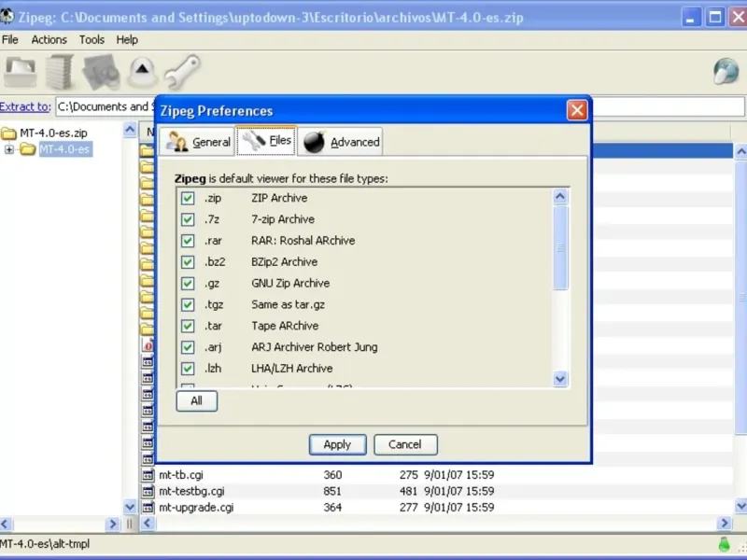
Task: Open the Actions menu
Action: point(49,39)
